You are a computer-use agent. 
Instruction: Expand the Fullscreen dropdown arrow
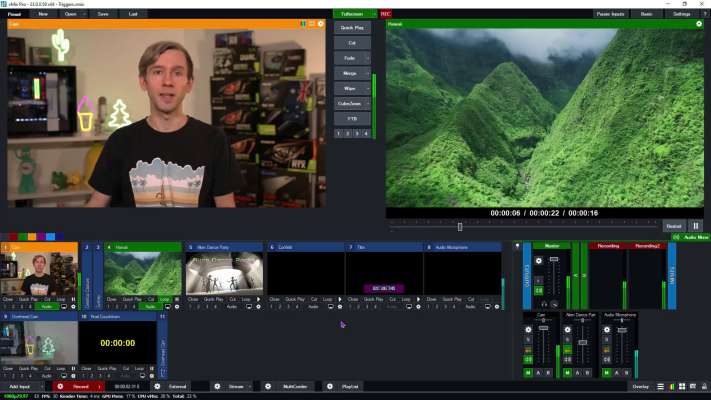pos(372,14)
